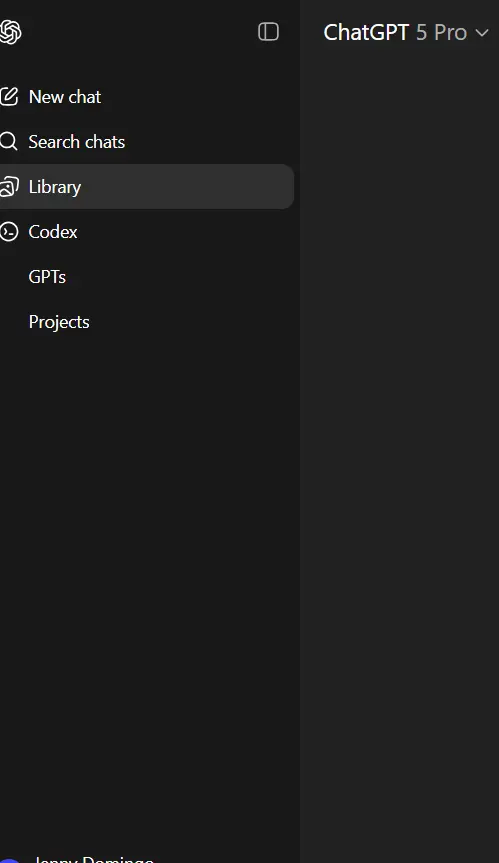Open the Codex text label
The image size is (499, 863).
[53, 232]
